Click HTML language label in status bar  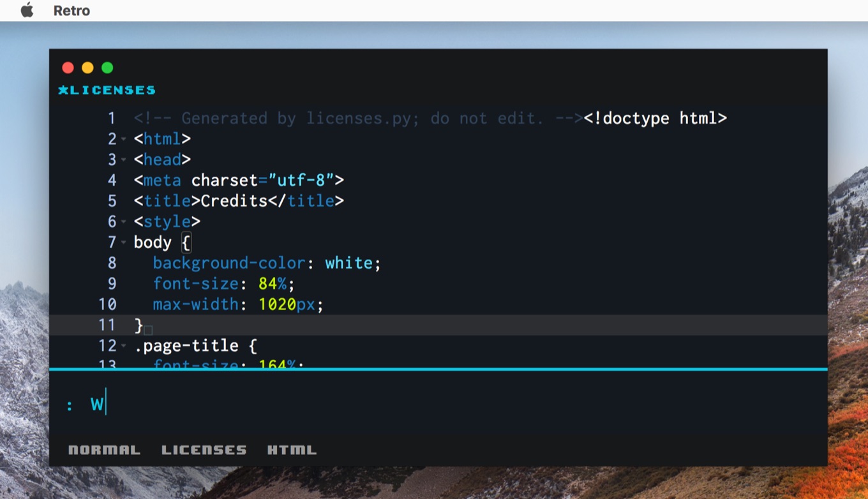tap(292, 450)
